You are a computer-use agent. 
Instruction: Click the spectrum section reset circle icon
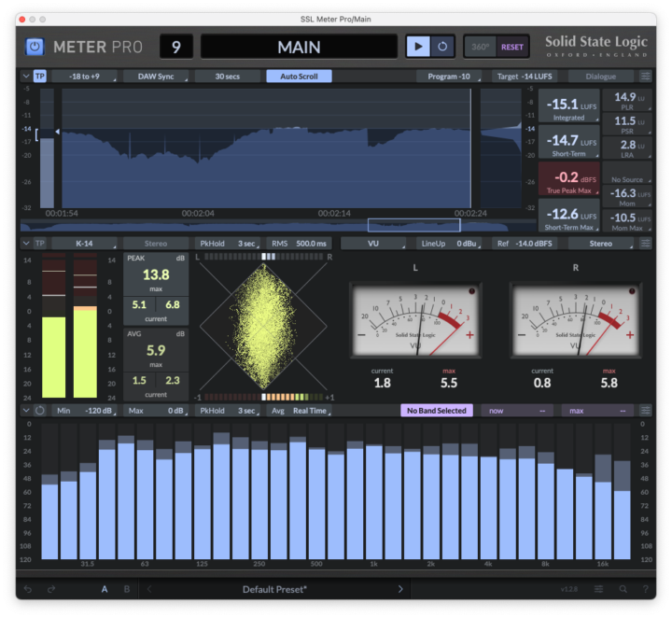point(40,410)
